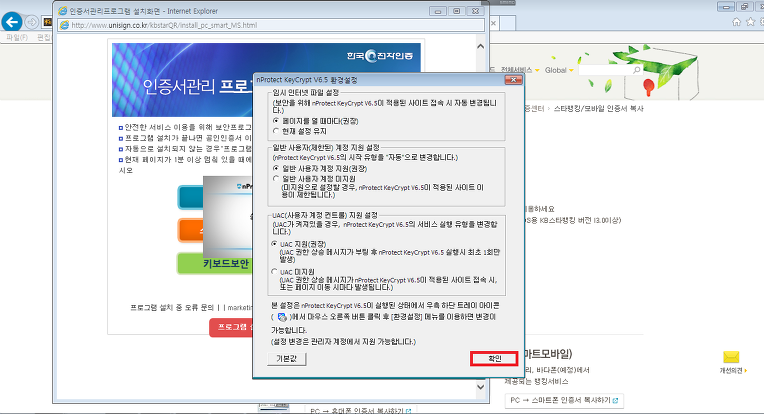Click the main browser site favicon in address bar
Screen dimensions: 764x414
[x=47, y=22]
